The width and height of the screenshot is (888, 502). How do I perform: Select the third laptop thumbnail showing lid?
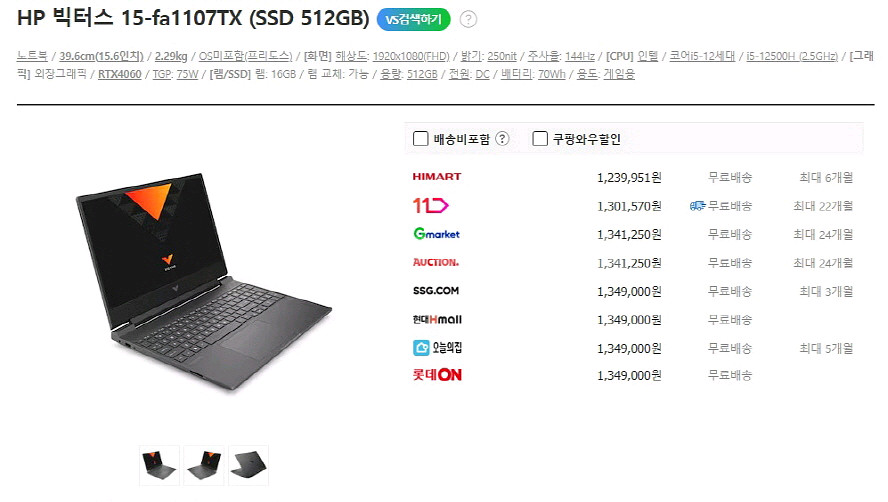(x=249, y=466)
